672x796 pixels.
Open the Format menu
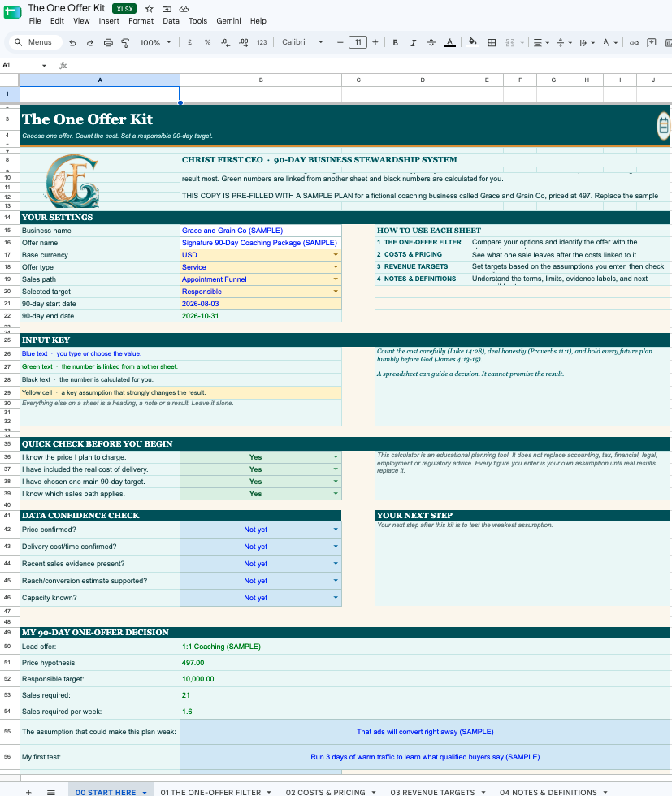point(141,21)
